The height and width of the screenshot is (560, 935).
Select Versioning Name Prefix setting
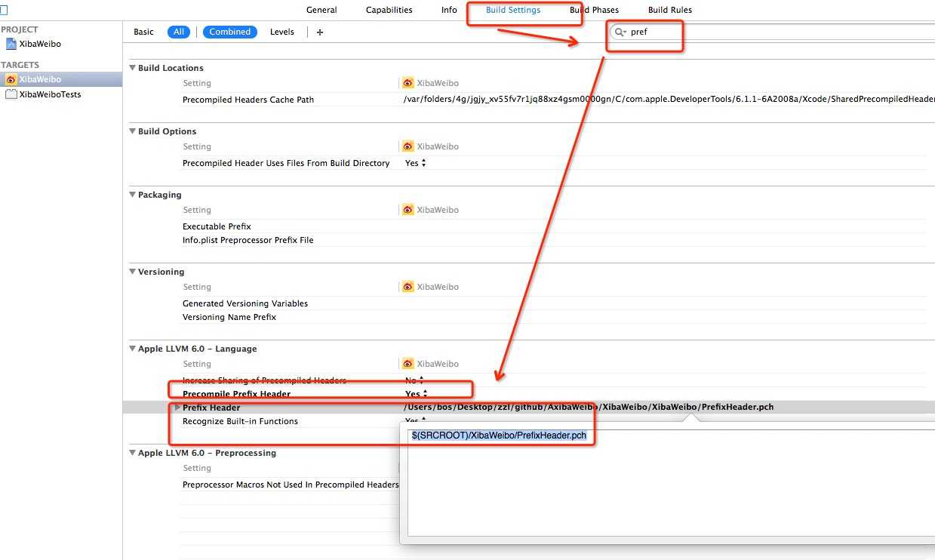click(x=229, y=317)
